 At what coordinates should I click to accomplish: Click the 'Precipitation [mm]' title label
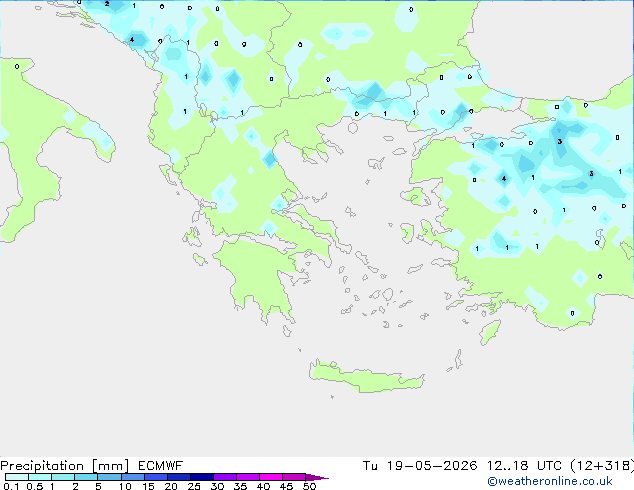(64, 466)
